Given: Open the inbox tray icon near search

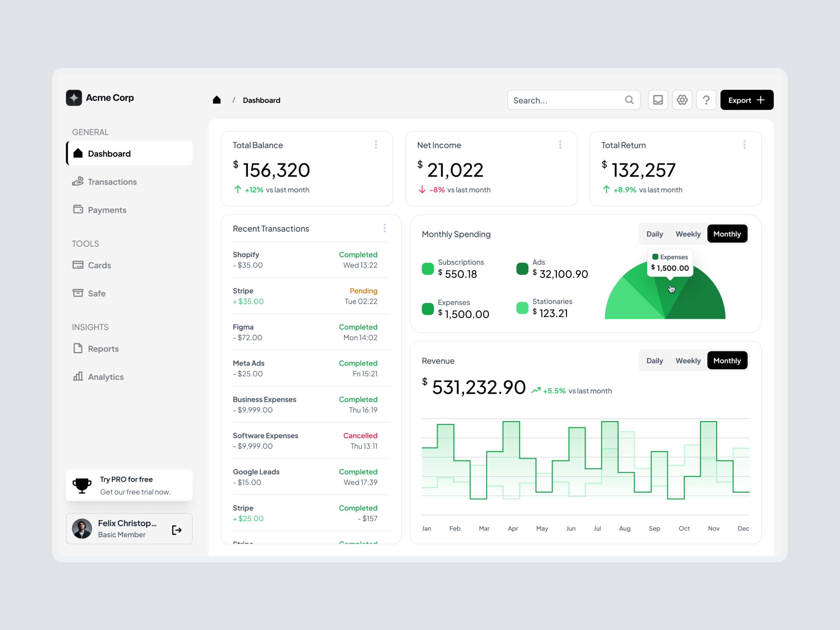Looking at the screenshot, I should (x=658, y=100).
